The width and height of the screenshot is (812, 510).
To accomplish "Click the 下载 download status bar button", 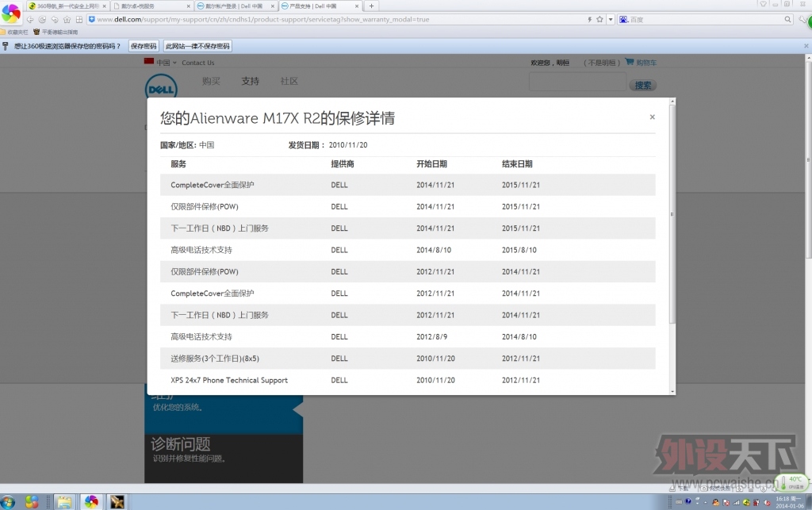I will point(679,489).
